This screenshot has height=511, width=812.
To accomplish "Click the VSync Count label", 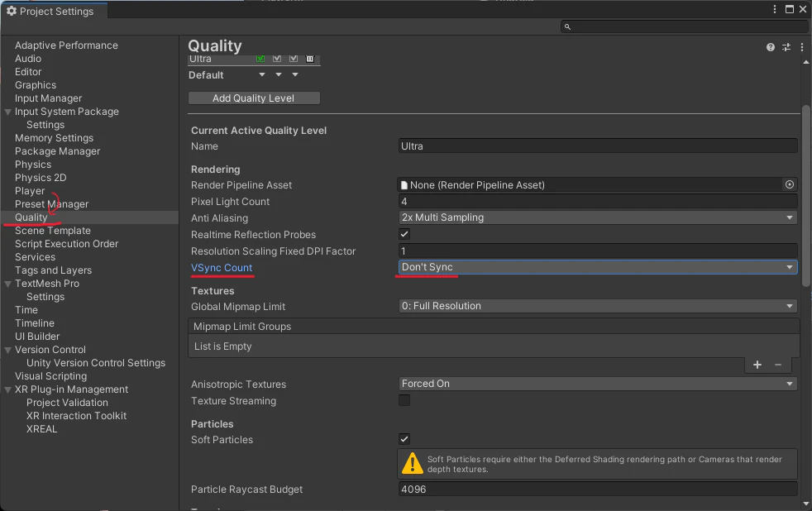I will pos(222,268).
